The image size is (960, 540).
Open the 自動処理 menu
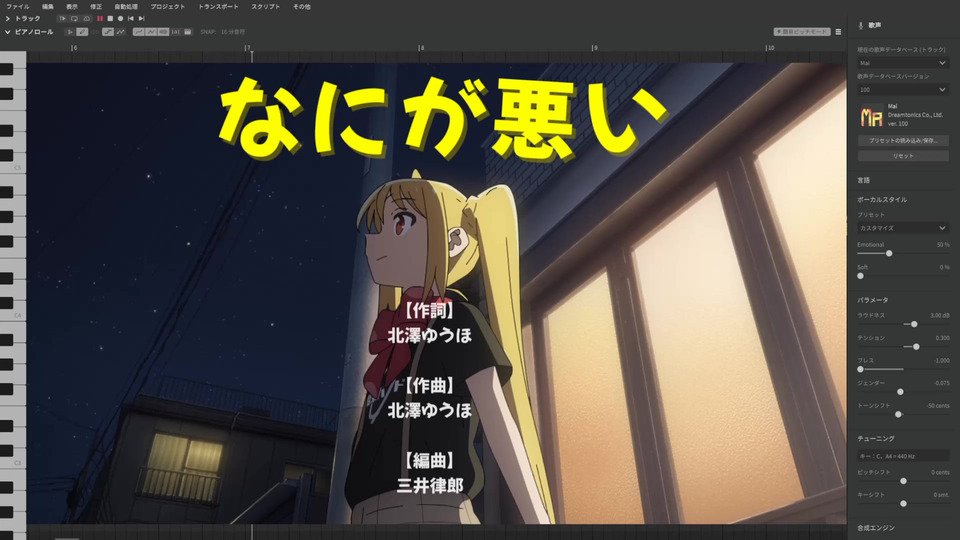(126, 7)
